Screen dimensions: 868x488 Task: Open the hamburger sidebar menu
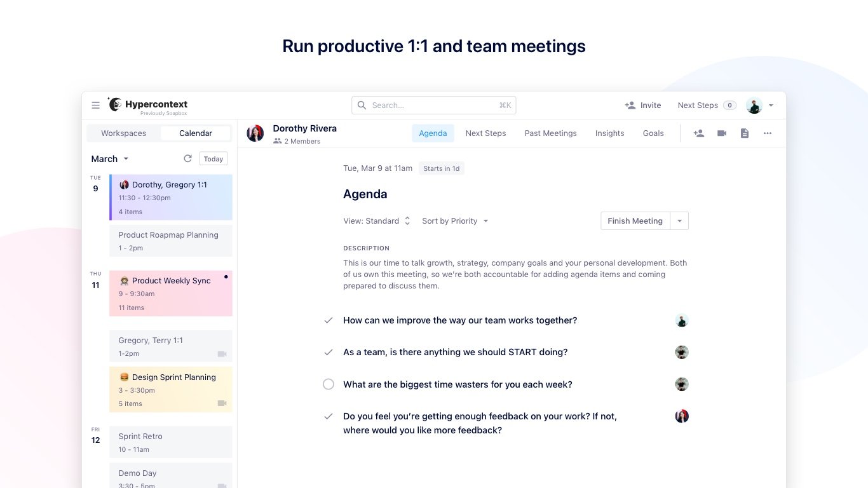point(95,105)
